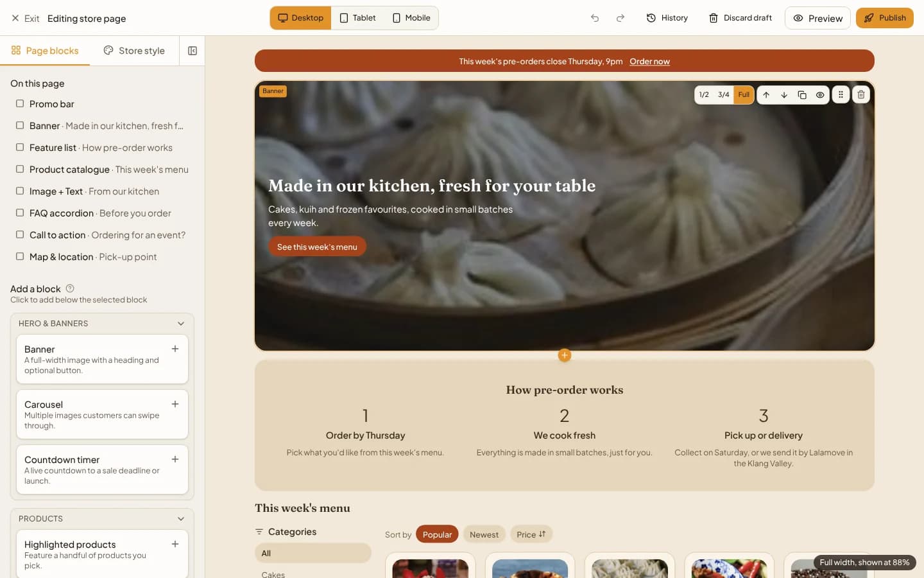Select the FAQ accordion checkbox
The width and height of the screenshot is (924, 578).
pos(20,213)
